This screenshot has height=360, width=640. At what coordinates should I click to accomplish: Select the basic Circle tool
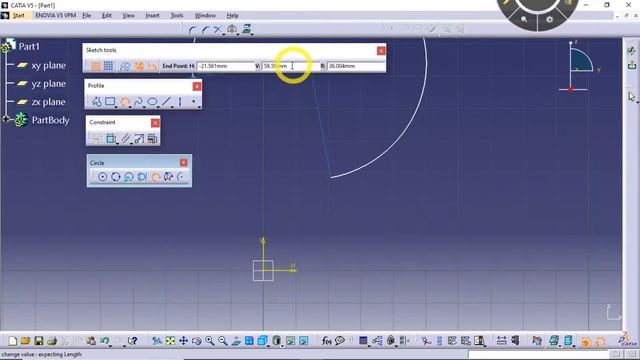(102, 177)
